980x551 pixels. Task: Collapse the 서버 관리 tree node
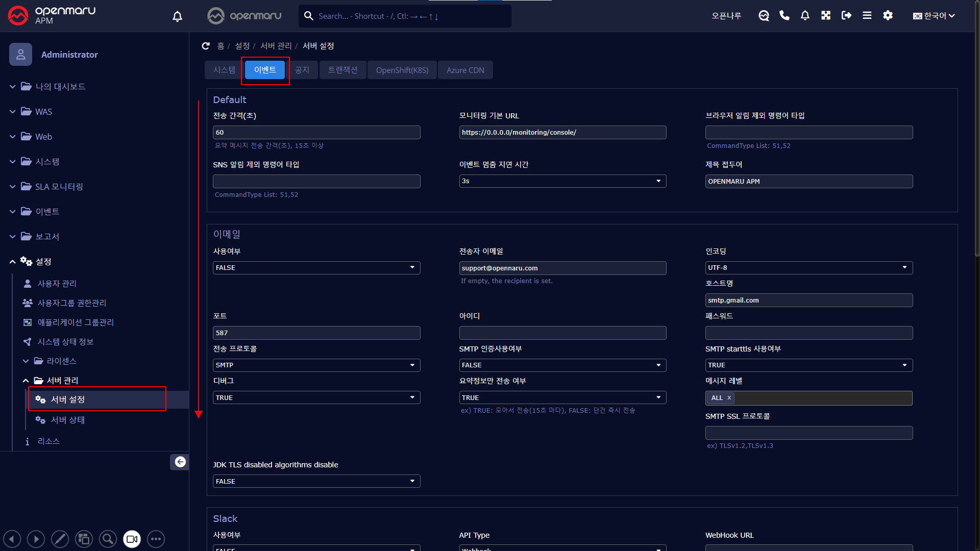pyautogui.click(x=26, y=381)
